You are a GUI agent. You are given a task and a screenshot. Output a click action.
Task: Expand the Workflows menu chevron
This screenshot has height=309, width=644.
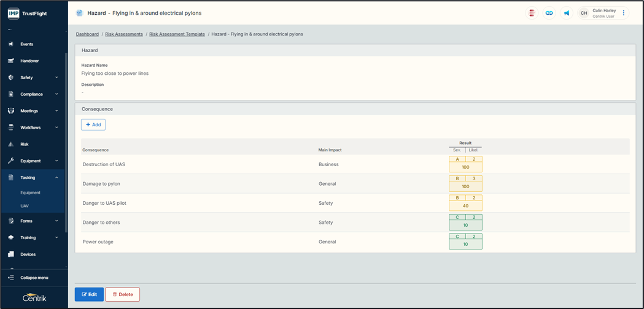pyautogui.click(x=56, y=128)
